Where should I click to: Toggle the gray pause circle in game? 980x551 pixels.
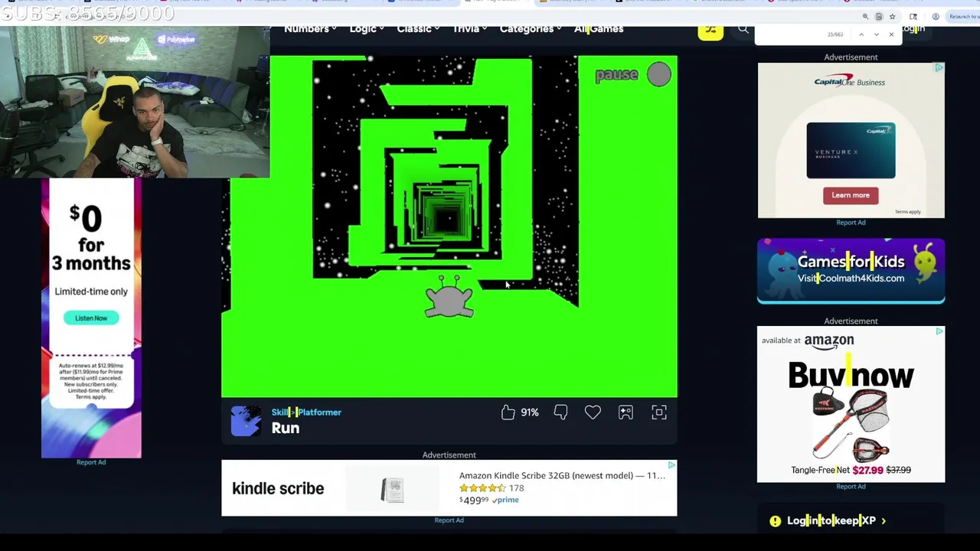pyautogui.click(x=658, y=74)
